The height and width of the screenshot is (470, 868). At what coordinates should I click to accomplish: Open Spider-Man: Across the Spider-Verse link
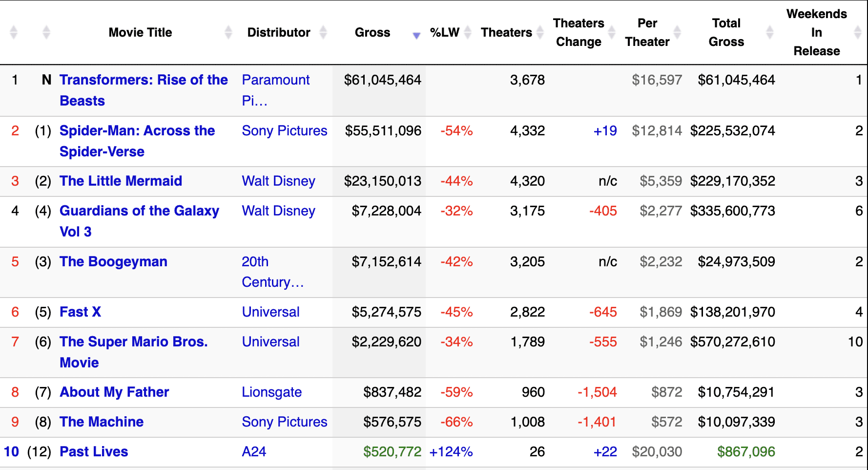pos(137,141)
